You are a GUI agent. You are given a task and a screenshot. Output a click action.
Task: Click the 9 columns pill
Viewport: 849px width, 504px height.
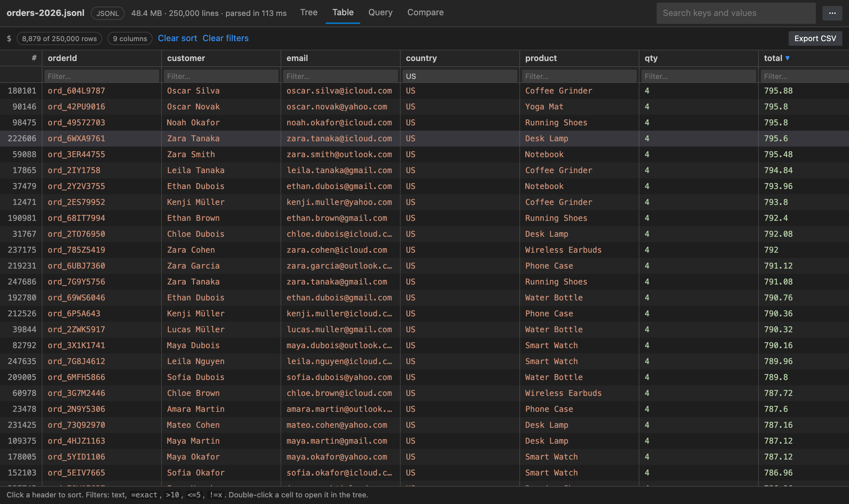[x=130, y=38]
